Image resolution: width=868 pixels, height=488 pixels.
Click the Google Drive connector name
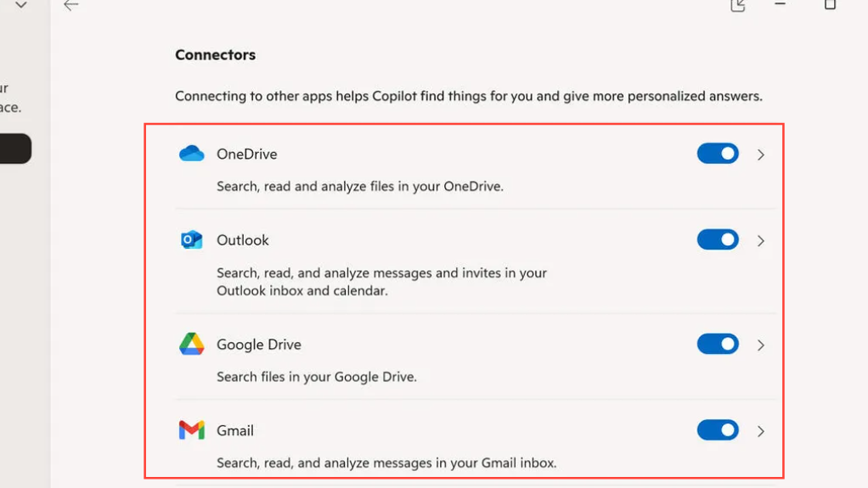(x=258, y=345)
